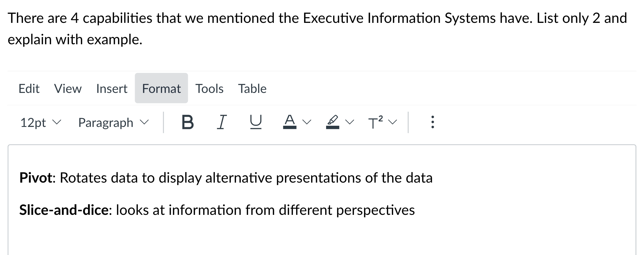Open more toolbar options via kebab menu
644x255 pixels.
point(433,122)
